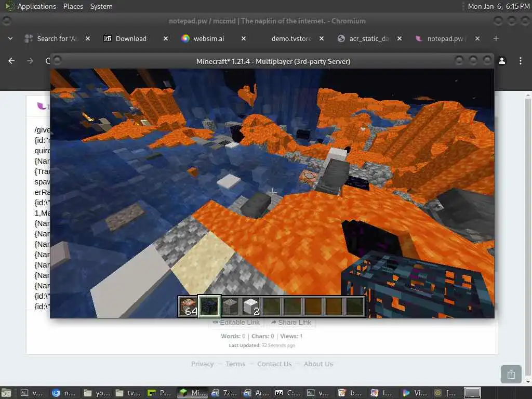This screenshot has height=399, width=532.
Task: Click the Minecraft window menu button
Action: [x=57, y=60]
